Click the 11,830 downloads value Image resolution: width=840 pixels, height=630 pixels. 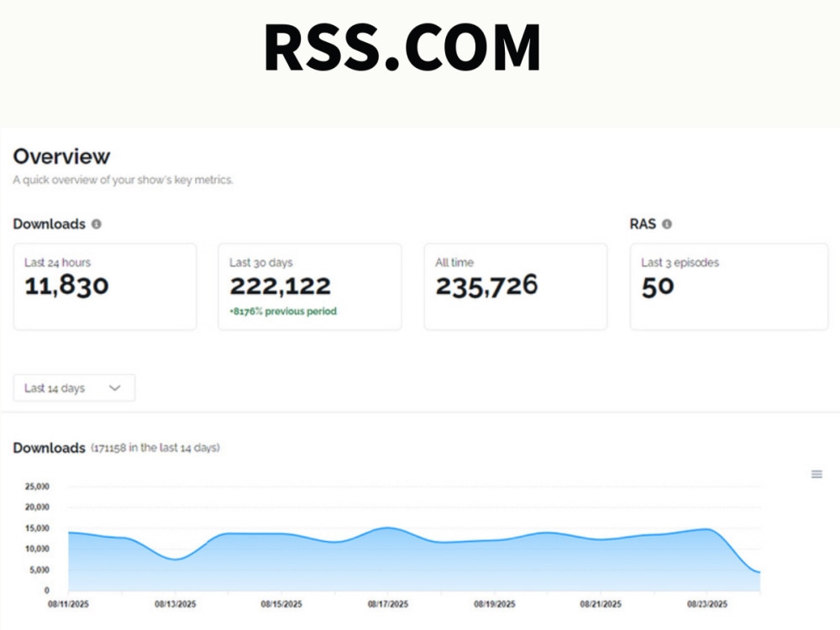(x=67, y=285)
